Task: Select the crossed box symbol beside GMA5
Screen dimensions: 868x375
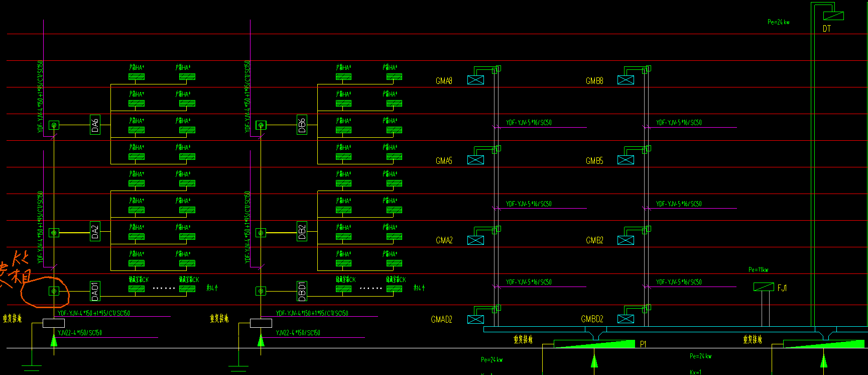Action: [475, 160]
